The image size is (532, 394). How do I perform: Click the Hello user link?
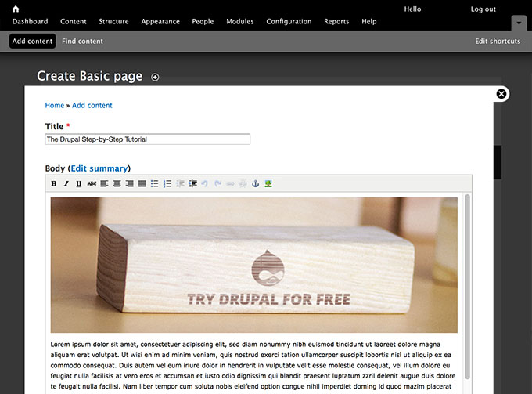tap(412, 9)
